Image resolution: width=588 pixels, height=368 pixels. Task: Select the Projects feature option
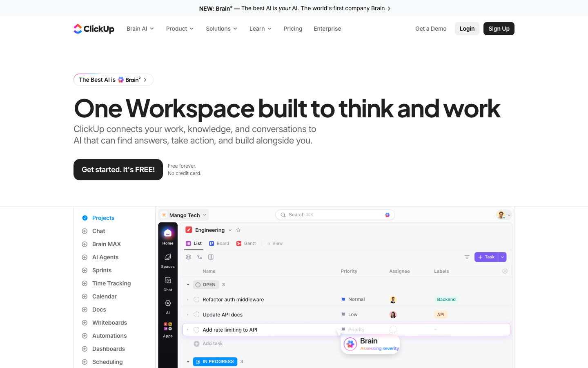click(98, 218)
